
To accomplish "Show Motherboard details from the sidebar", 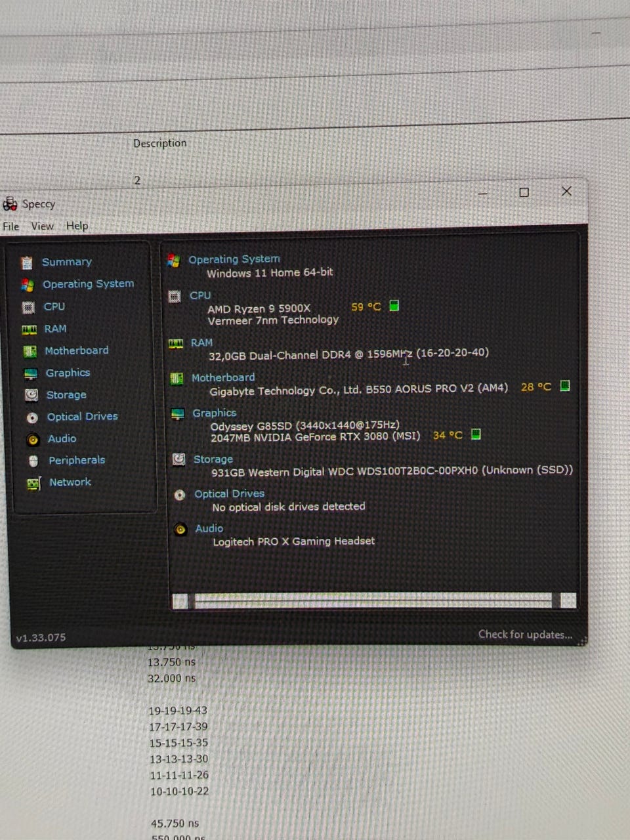I will 77,350.
